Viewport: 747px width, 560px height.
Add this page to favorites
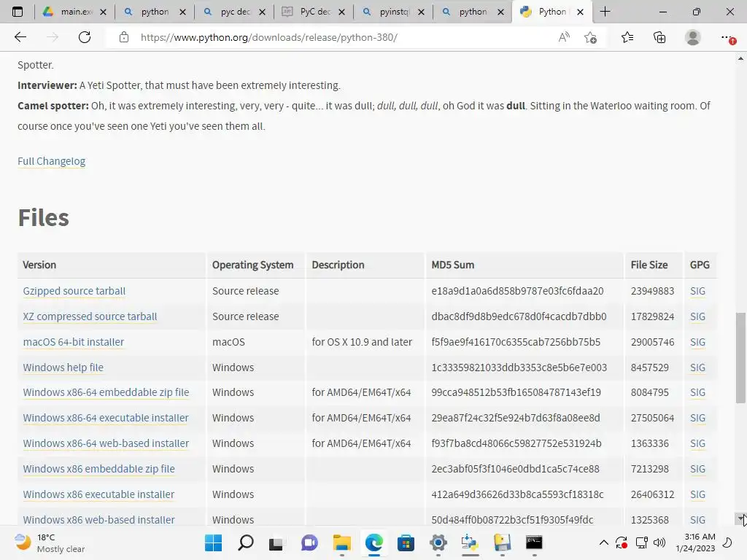(x=591, y=37)
